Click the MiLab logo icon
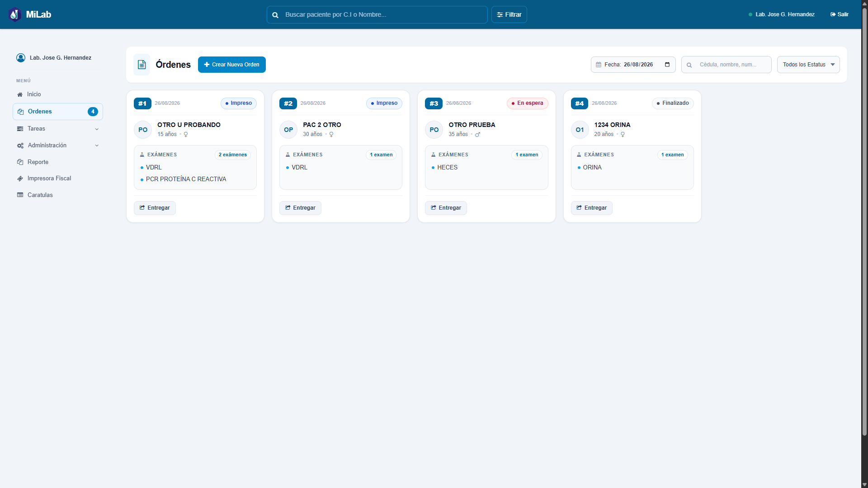The image size is (868, 488). pyautogui.click(x=15, y=14)
